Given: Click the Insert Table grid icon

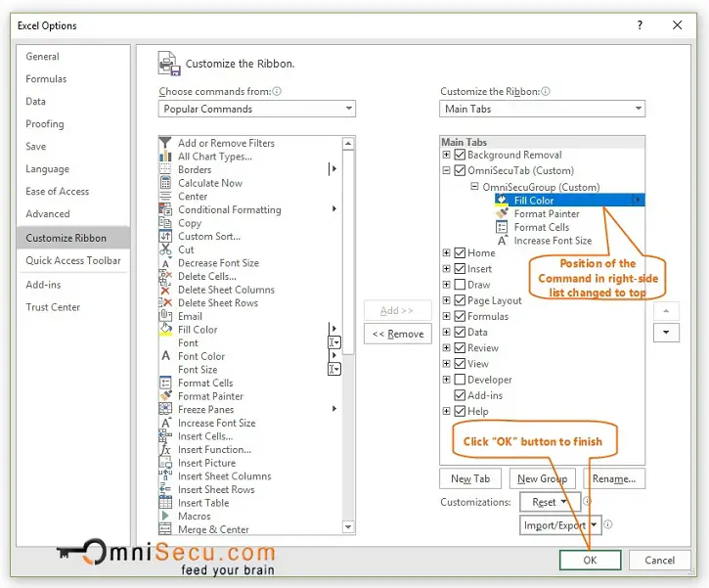Looking at the screenshot, I should click(x=165, y=503).
